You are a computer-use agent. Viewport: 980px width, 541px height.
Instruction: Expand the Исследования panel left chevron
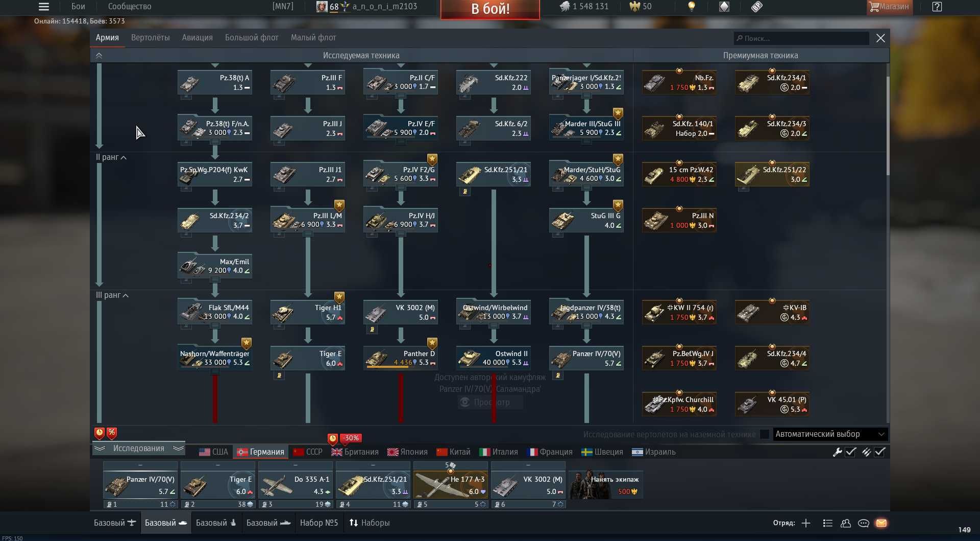pos(100,449)
